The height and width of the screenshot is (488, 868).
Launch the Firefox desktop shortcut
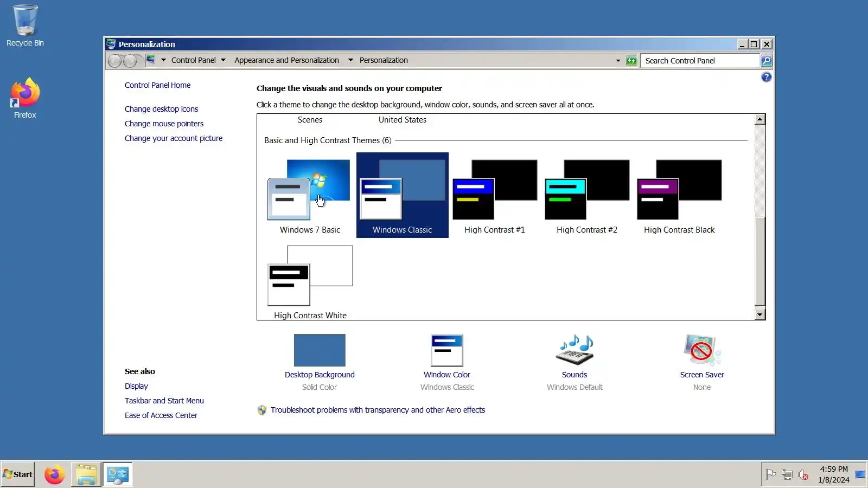[x=25, y=99]
